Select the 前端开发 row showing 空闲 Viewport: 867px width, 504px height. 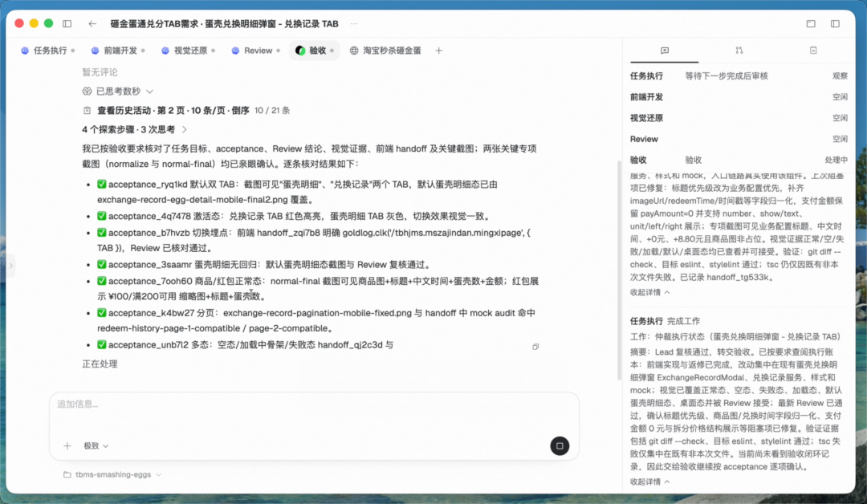coord(739,97)
